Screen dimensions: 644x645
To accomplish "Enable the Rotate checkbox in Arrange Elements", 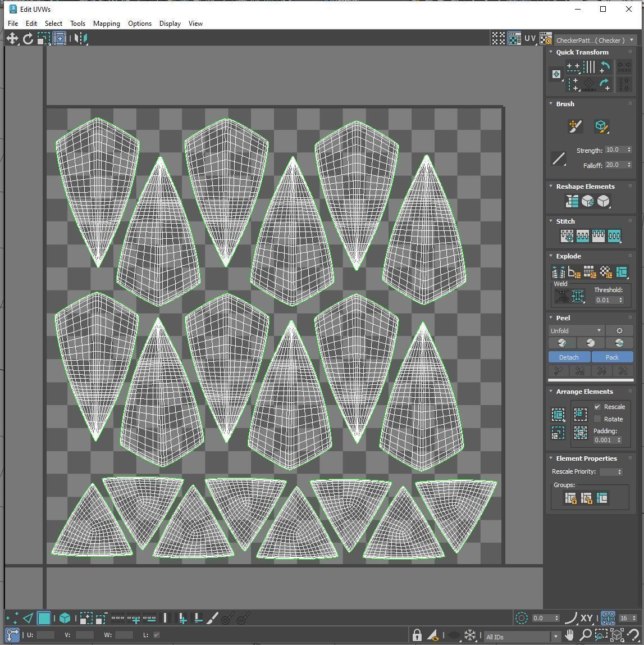I will tap(597, 419).
